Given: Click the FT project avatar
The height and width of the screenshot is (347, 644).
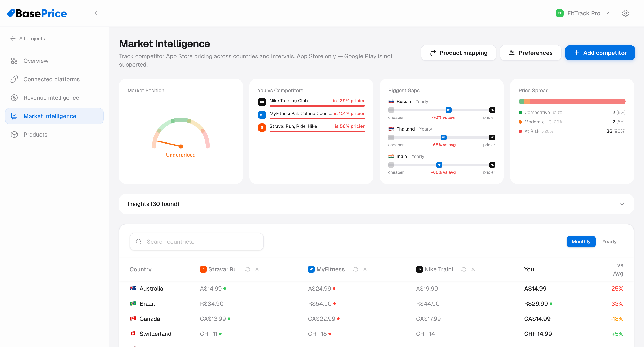Looking at the screenshot, I should [560, 13].
